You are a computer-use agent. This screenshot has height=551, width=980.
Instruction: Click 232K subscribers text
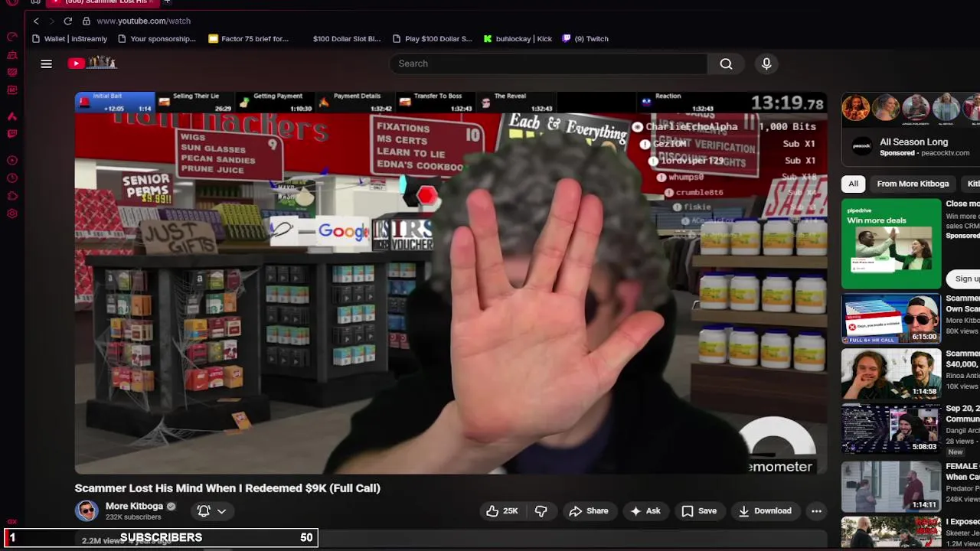[133, 517]
